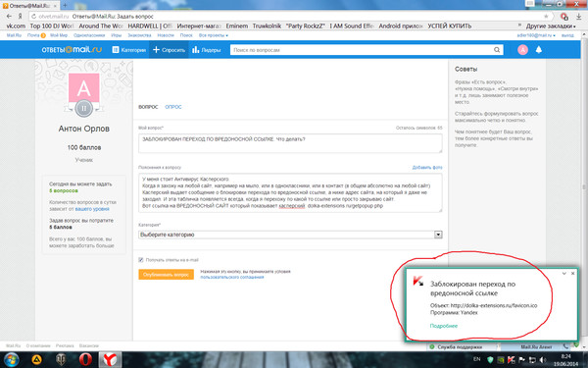The width and height of the screenshot is (588, 368).
Task: Open Одноклассники in Mail.Ru top bar
Action: tap(89, 35)
